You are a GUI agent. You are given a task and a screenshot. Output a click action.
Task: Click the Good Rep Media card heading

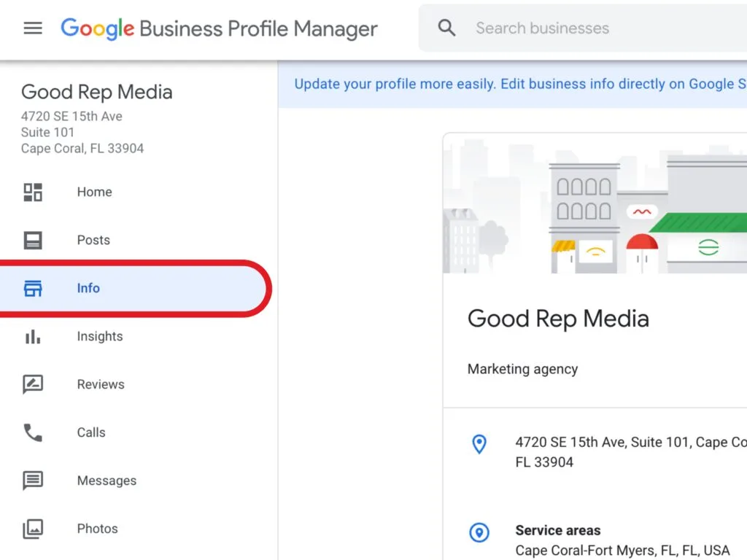point(558,319)
